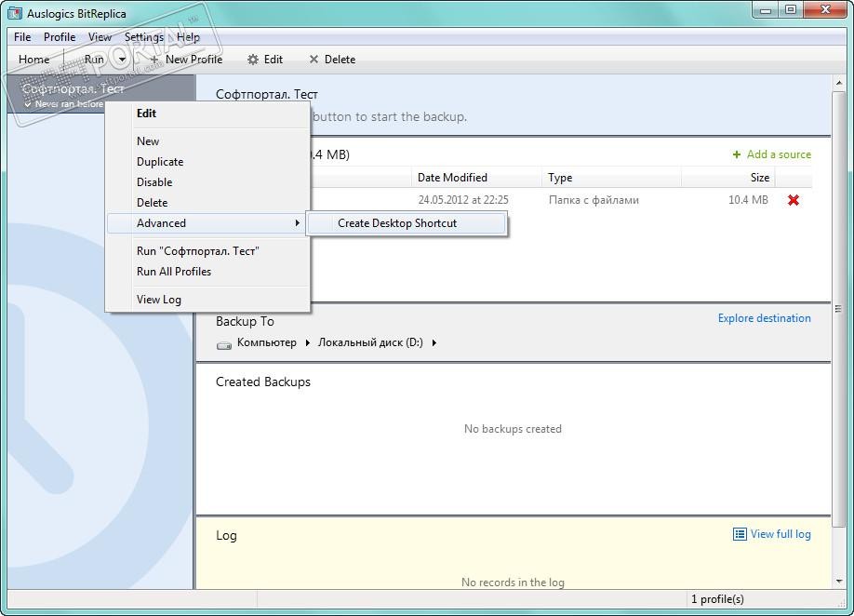The width and height of the screenshot is (854, 616).
Task: Select Duplicate in the context menu
Action: point(207,162)
